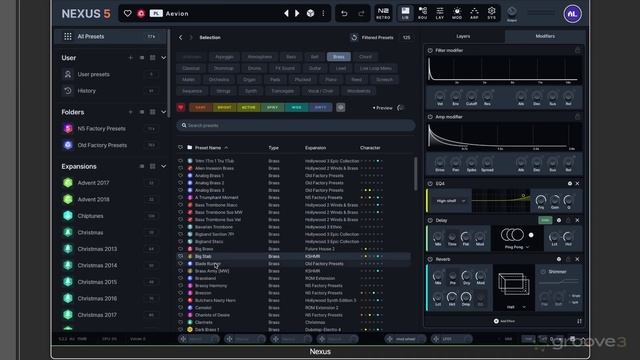Click the AL user avatar
640x360 pixels.
pyautogui.click(x=572, y=14)
